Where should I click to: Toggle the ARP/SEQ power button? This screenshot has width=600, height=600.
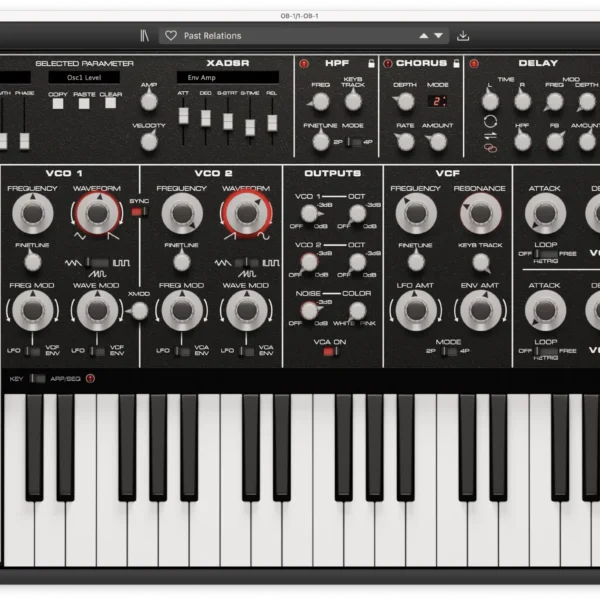tap(90, 379)
